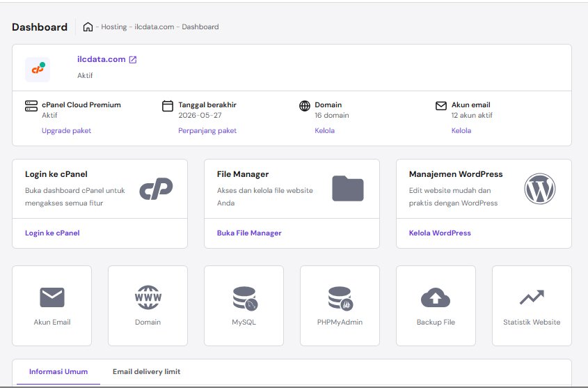588x388 pixels.
Task: Open the Akun Email tile
Action: [52, 306]
